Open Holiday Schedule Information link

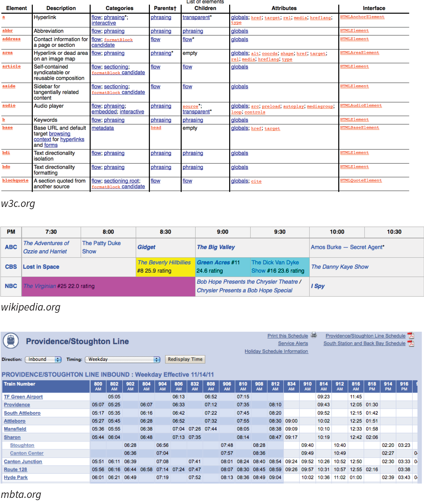[276, 352]
